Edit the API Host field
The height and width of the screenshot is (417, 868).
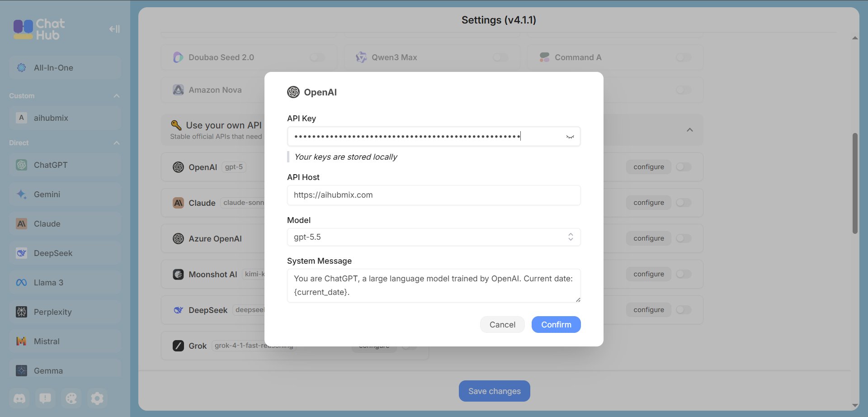coord(434,195)
